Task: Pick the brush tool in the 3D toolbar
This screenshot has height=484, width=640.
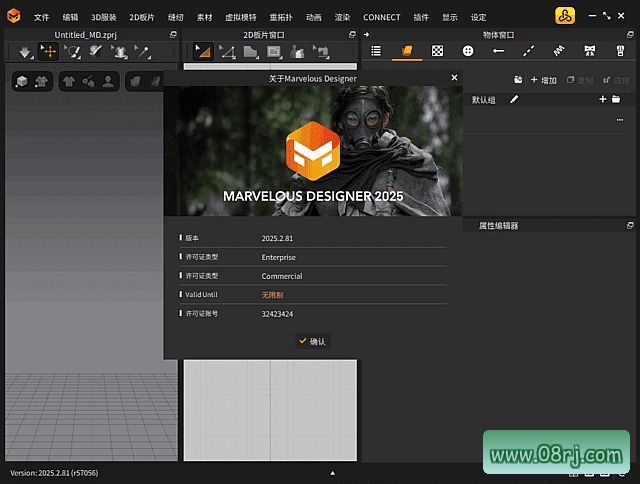Action: tap(96, 52)
